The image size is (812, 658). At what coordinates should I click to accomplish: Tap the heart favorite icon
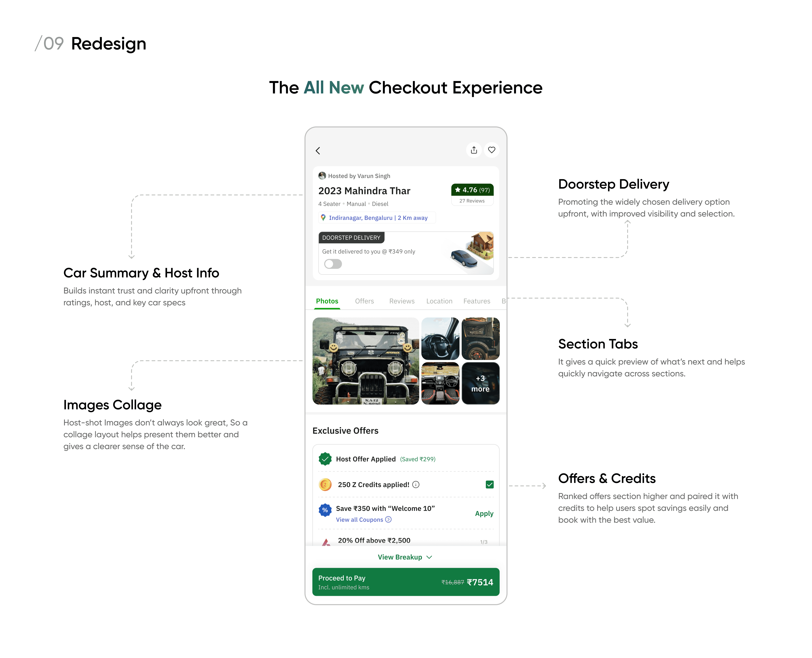point(492,150)
